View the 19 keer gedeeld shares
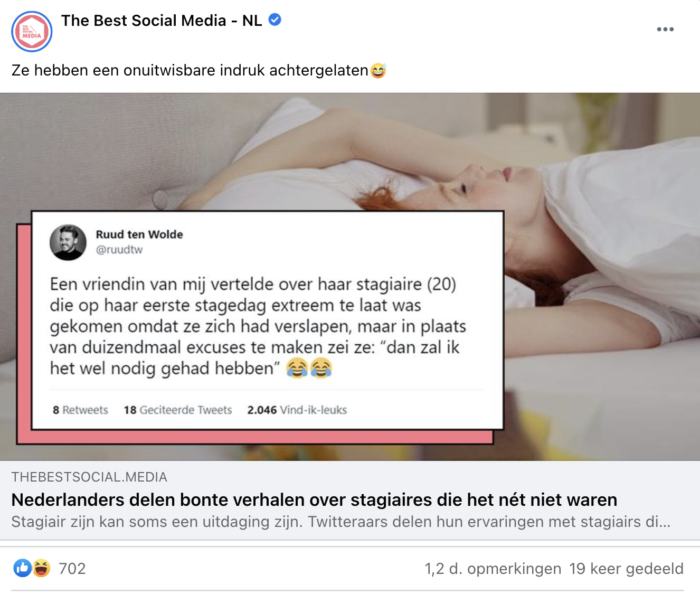700x594 pixels. pyautogui.click(x=626, y=569)
